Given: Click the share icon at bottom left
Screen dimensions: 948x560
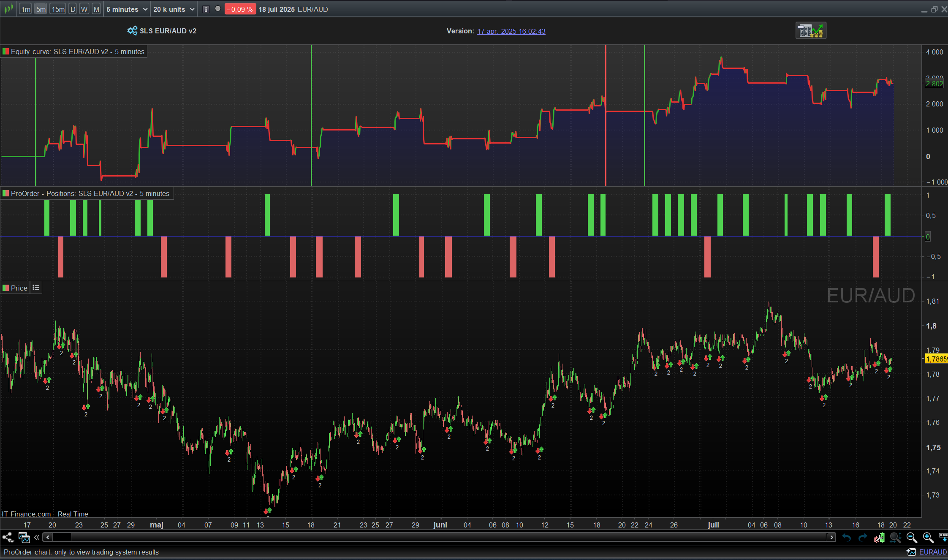Looking at the screenshot, I should 8,537.
